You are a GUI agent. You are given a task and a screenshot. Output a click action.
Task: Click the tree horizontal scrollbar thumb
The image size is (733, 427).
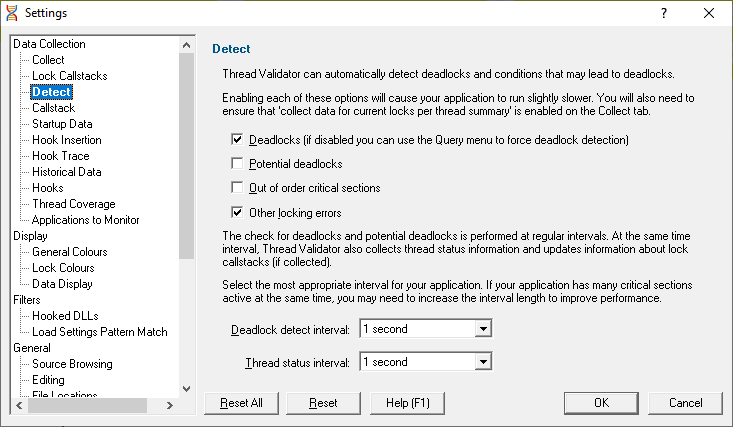click(87, 405)
